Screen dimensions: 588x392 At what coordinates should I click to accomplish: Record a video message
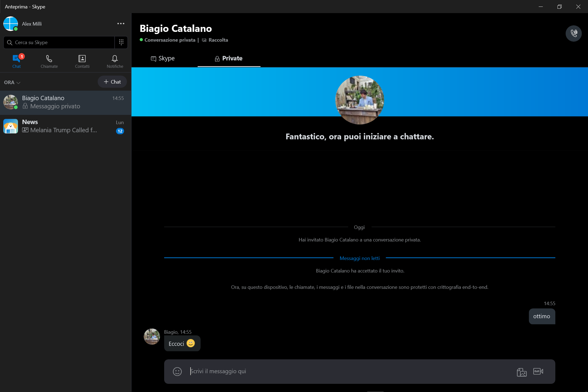point(538,371)
